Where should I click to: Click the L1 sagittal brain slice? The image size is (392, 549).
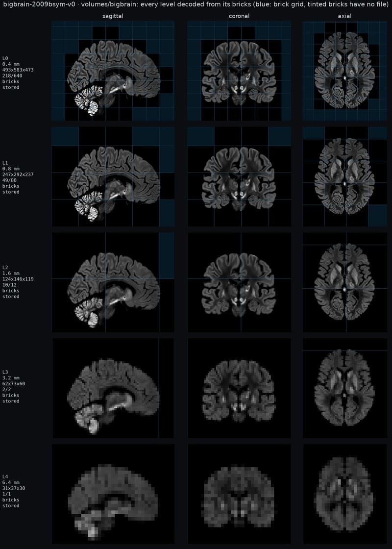pos(113,176)
